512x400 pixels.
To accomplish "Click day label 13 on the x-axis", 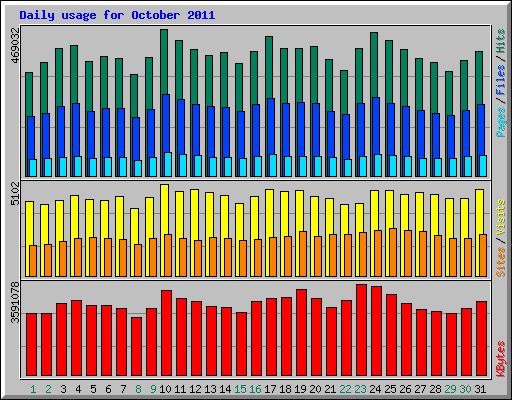I will [x=210, y=389].
